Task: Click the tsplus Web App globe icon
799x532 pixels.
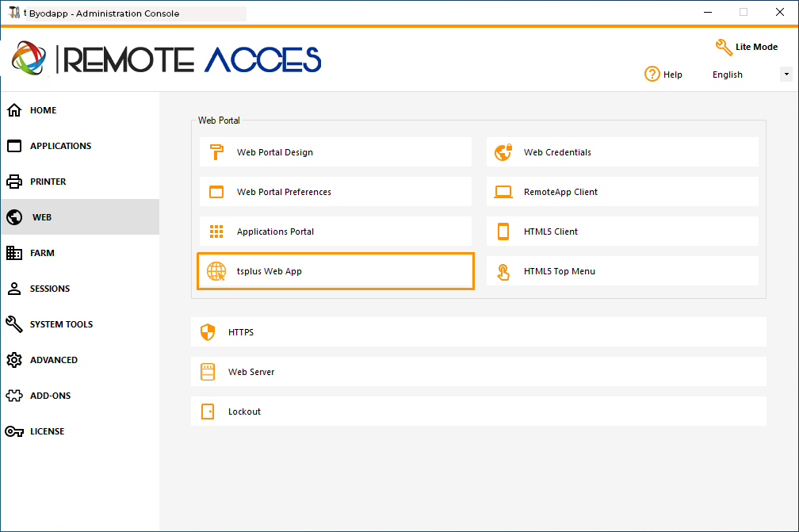Action: tap(216, 271)
